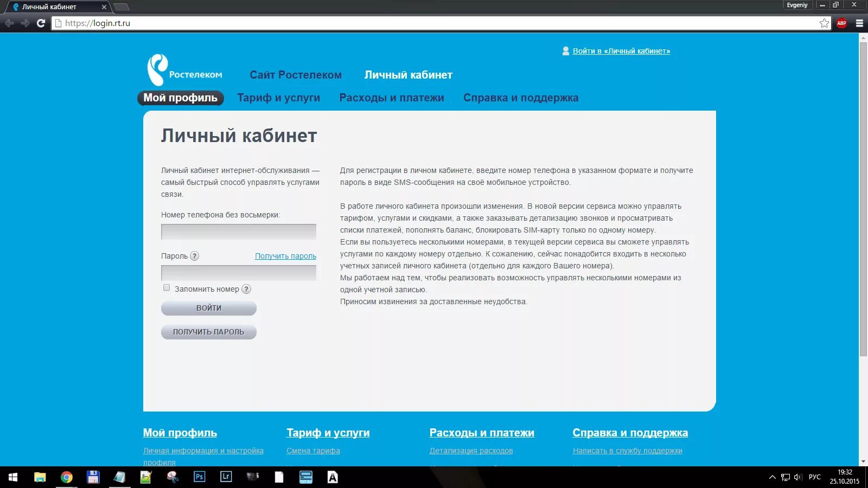
Task: Show hidden tray icons chevron
Action: pos(773,477)
